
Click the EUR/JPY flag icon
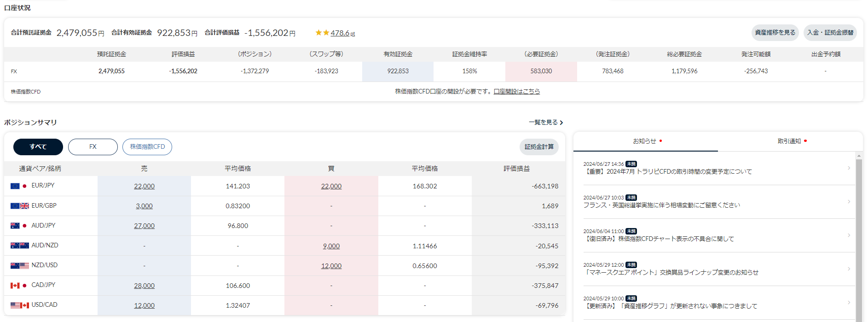[19, 186]
